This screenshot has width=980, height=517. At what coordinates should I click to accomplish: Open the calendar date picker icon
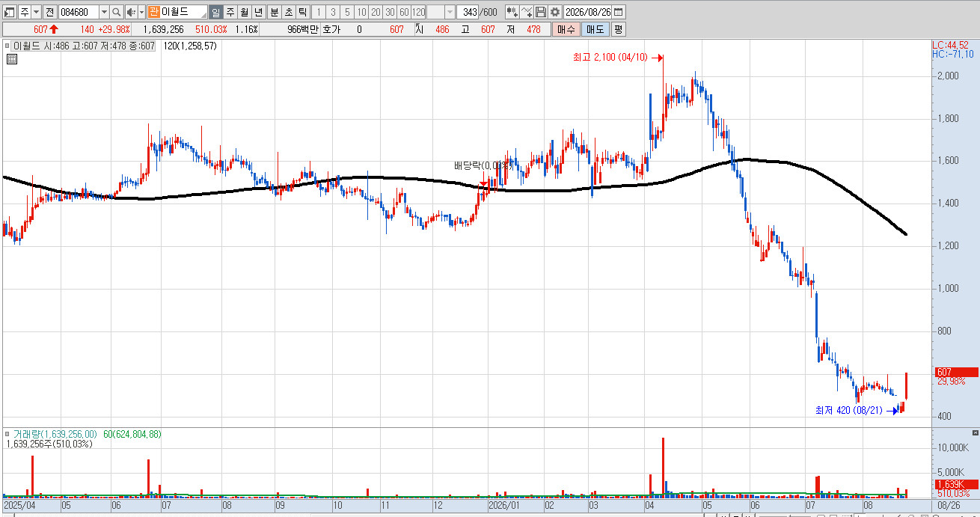(619, 12)
